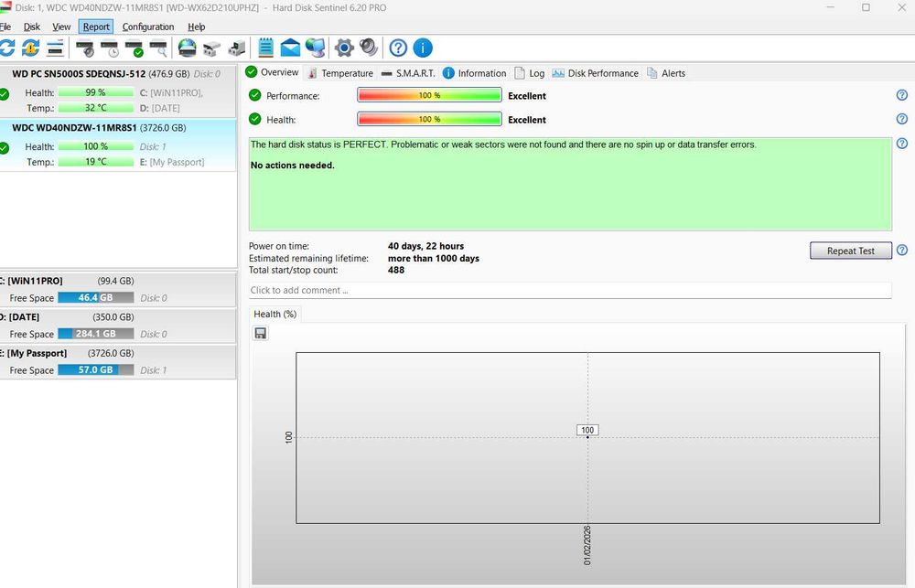Select WD PC SN5000S disk entry
The height and width of the screenshot is (588, 915).
(x=118, y=91)
